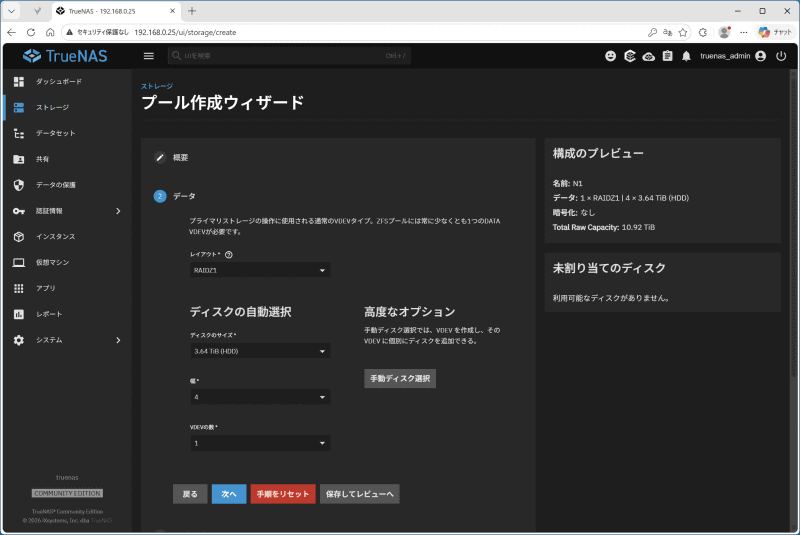Click the layout help question mark icon
800x535 pixels.
coord(229,254)
